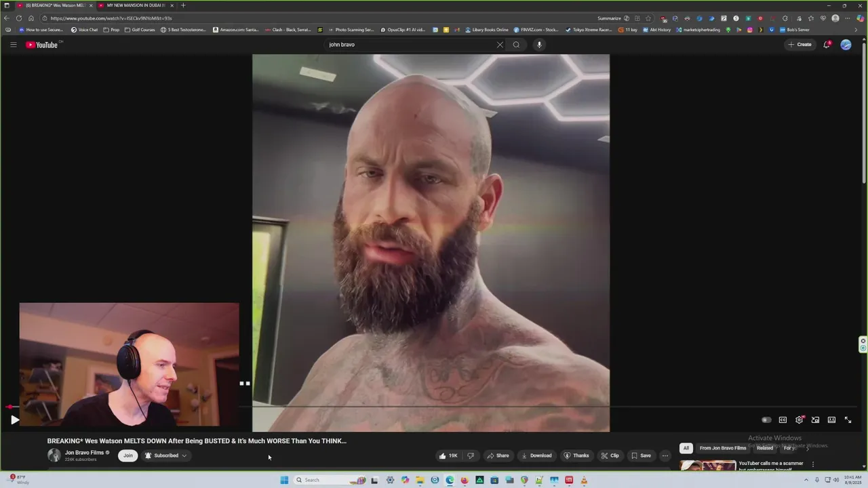Open more actions ellipsis under video

[665, 455]
